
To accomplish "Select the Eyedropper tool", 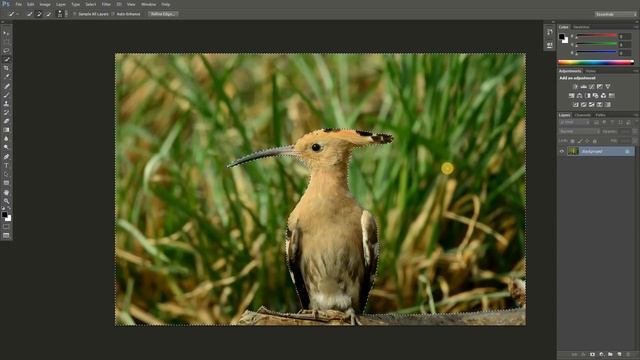I will pos(6,77).
